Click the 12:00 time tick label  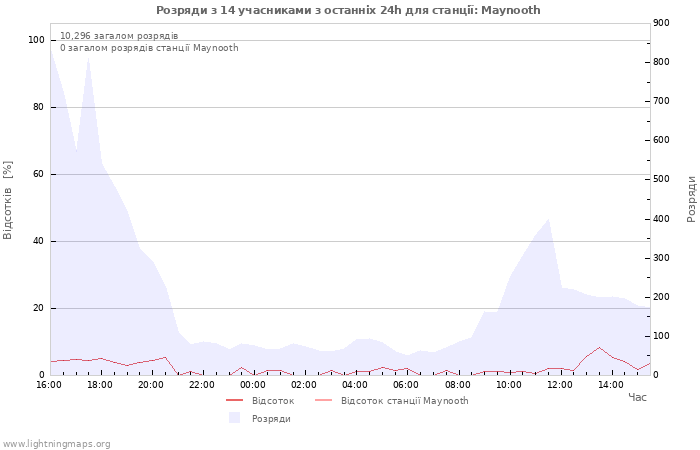coord(559,385)
